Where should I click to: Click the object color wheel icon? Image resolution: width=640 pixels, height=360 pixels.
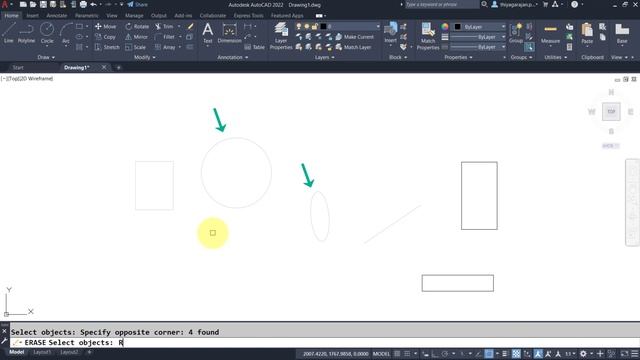tap(444, 27)
